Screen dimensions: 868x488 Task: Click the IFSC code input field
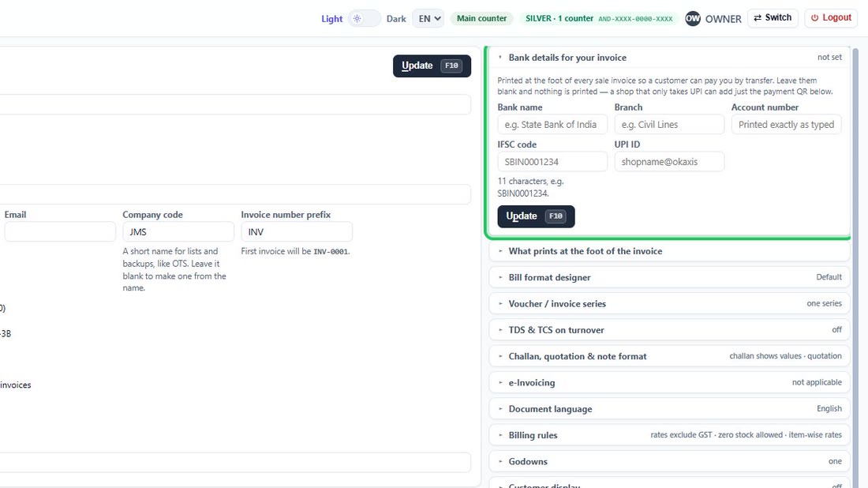pos(552,162)
